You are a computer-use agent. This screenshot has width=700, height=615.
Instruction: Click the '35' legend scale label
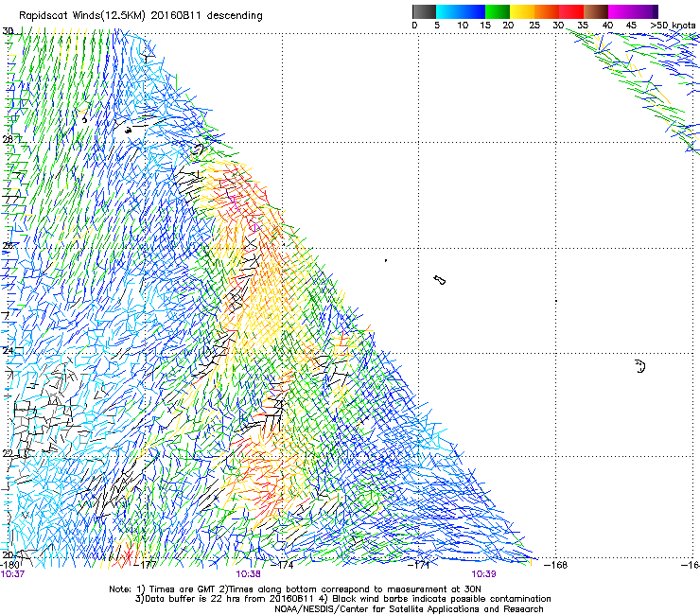coord(583,26)
